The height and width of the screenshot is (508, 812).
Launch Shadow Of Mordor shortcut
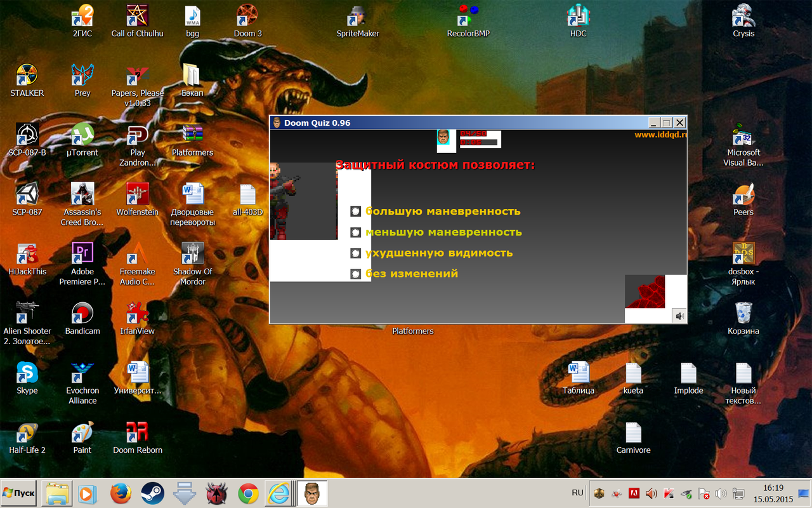click(x=192, y=264)
